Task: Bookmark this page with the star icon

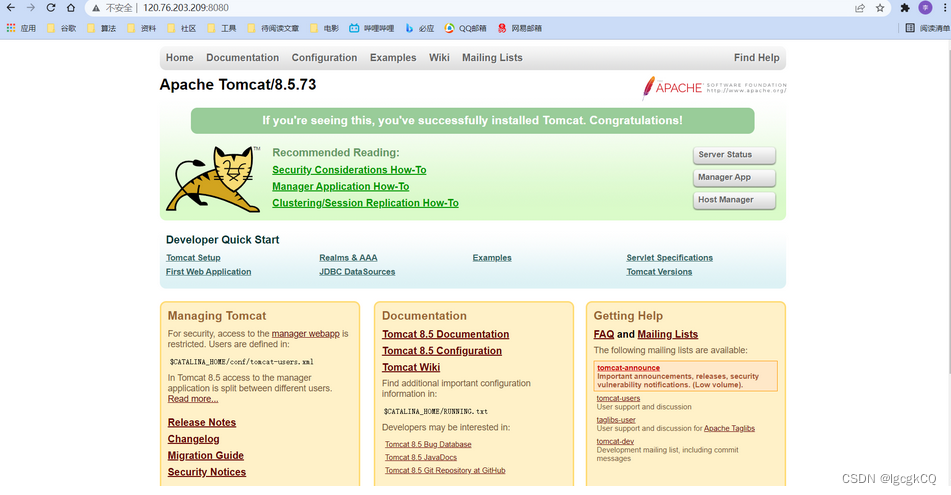Action: pos(880,8)
